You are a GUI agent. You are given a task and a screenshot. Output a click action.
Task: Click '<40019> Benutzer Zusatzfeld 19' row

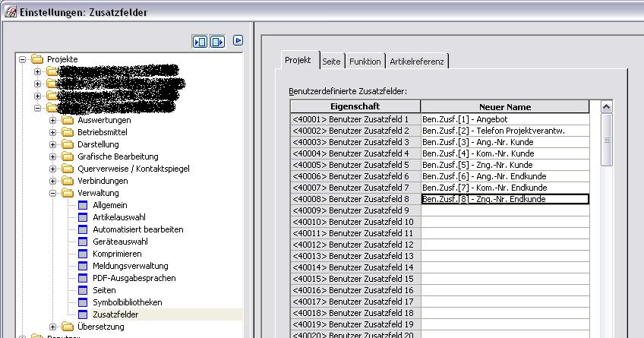point(355,324)
